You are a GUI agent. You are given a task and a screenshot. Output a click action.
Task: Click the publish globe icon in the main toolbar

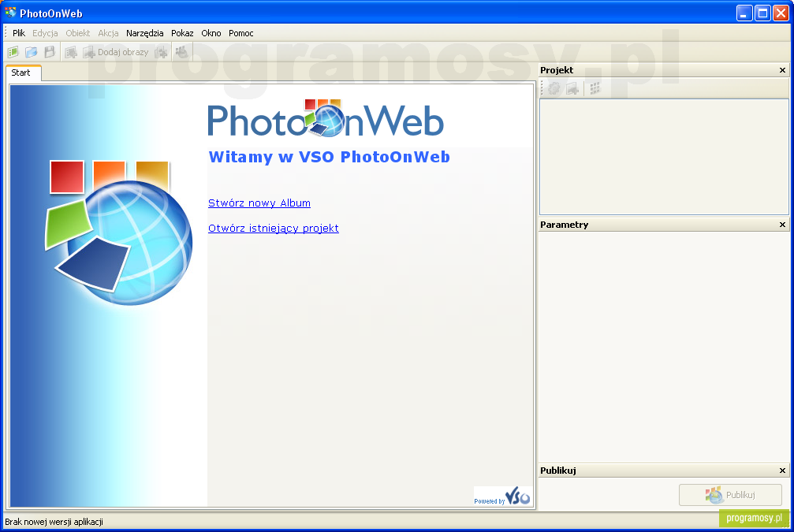(181, 52)
